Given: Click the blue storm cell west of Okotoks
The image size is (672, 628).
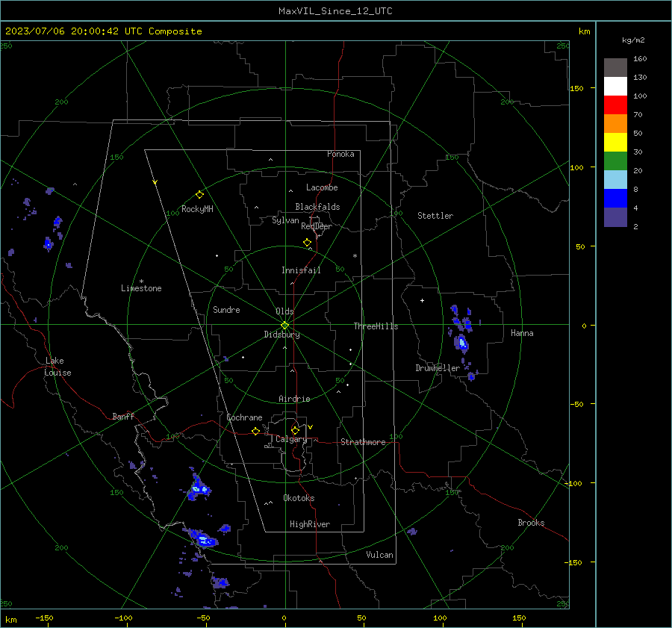Looking at the screenshot, I should point(199,488).
